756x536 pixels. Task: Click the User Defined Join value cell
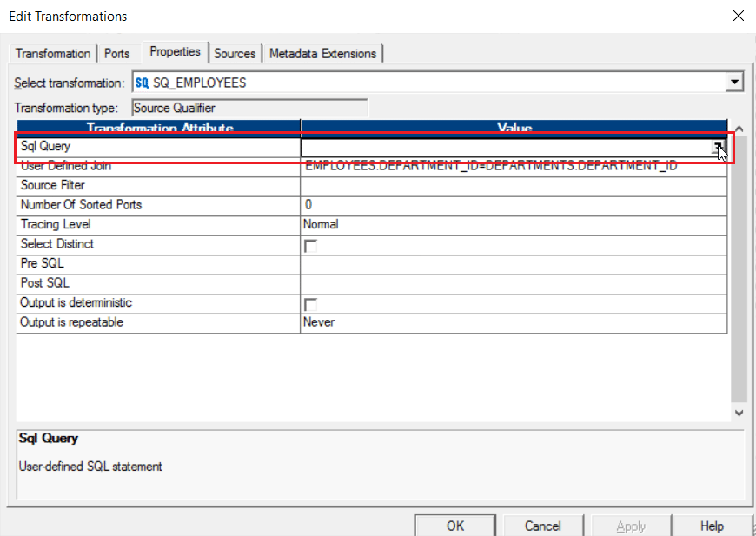(514, 166)
